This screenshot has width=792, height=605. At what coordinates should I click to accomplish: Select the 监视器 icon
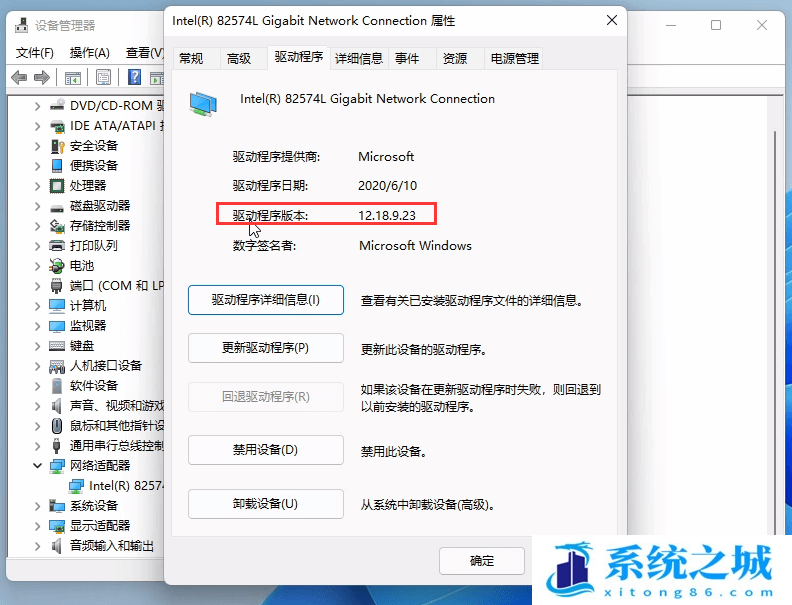(x=57, y=326)
